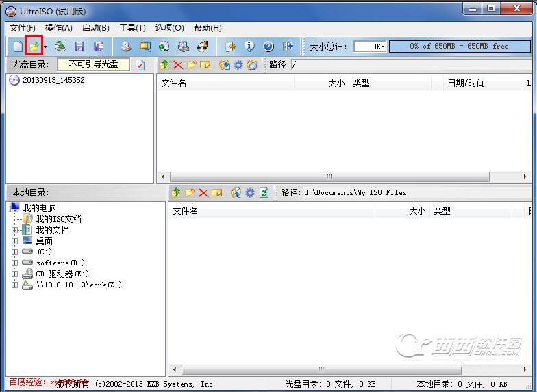The height and width of the screenshot is (392, 537).
Task: Click the Up folder icon in local toolbar
Action: point(176,193)
